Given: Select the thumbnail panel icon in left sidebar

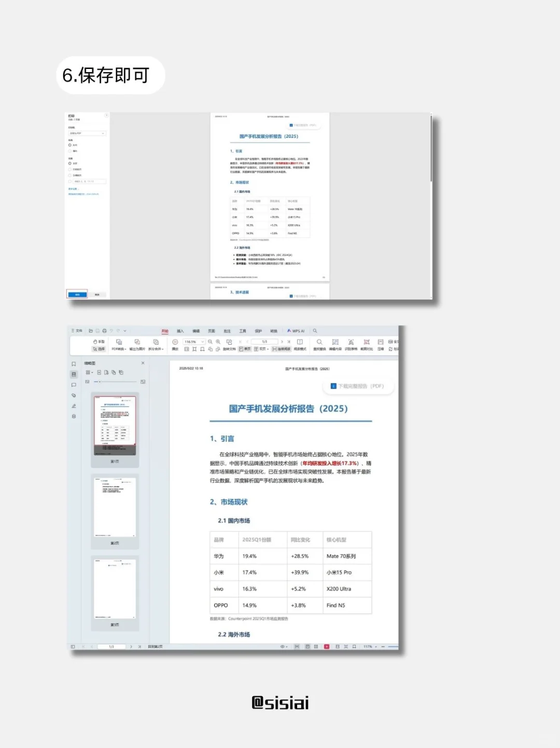Looking at the screenshot, I should coord(74,374).
